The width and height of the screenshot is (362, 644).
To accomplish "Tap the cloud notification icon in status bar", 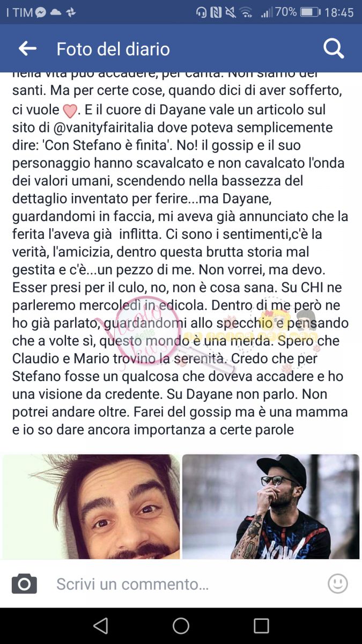I will tap(56, 12).
